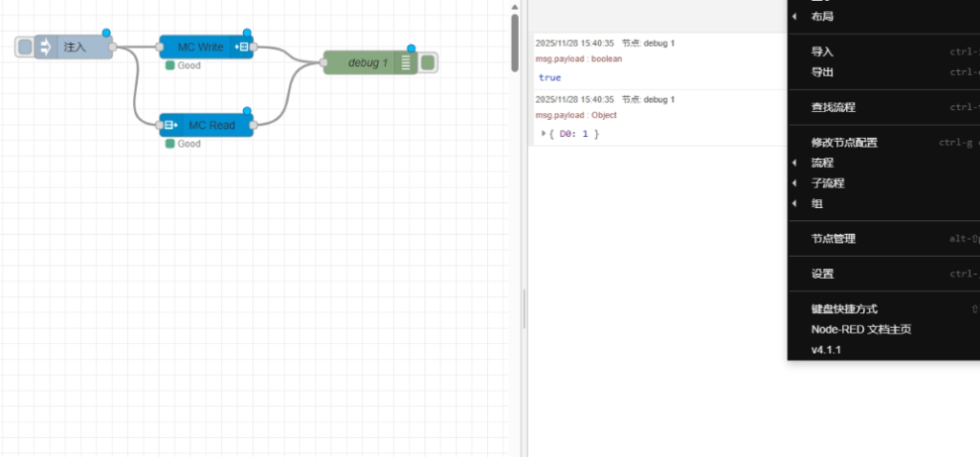Click the MC Write Good status indicator
This screenshot has height=457, width=980.
(170, 65)
